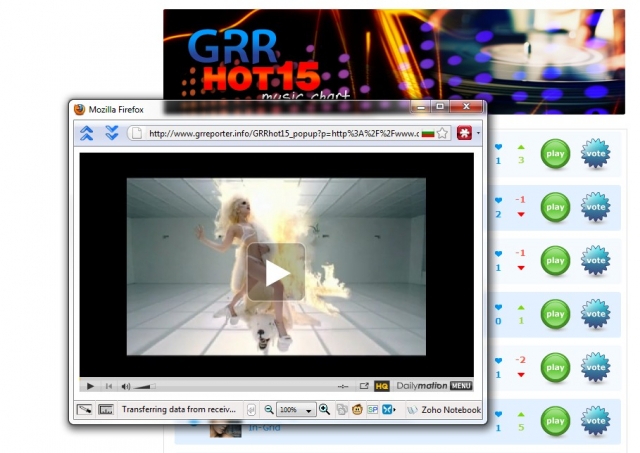Mute the video using speaker icon
The image size is (640, 453).
[x=126, y=386]
